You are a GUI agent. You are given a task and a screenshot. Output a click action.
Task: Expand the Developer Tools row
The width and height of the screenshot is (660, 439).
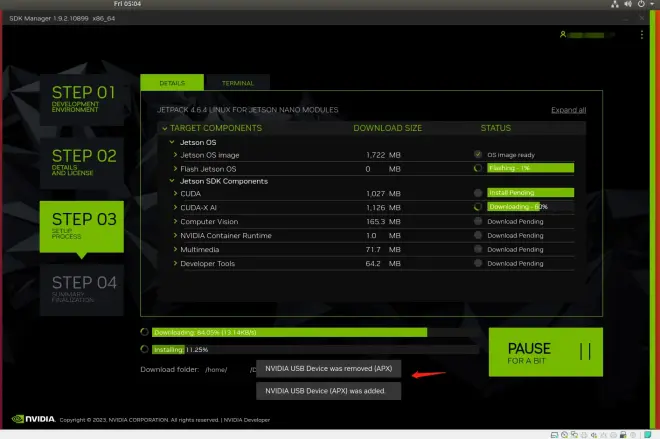pyautogui.click(x=175, y=263)
